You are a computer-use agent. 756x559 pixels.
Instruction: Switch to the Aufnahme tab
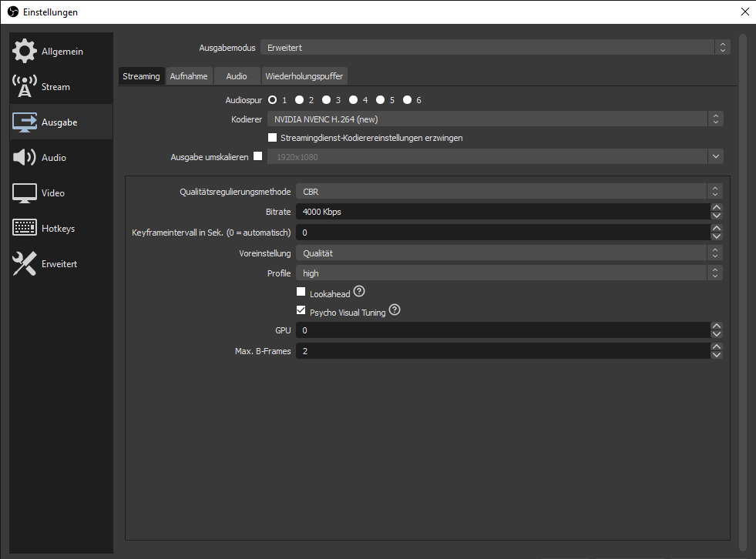(189, 76)
